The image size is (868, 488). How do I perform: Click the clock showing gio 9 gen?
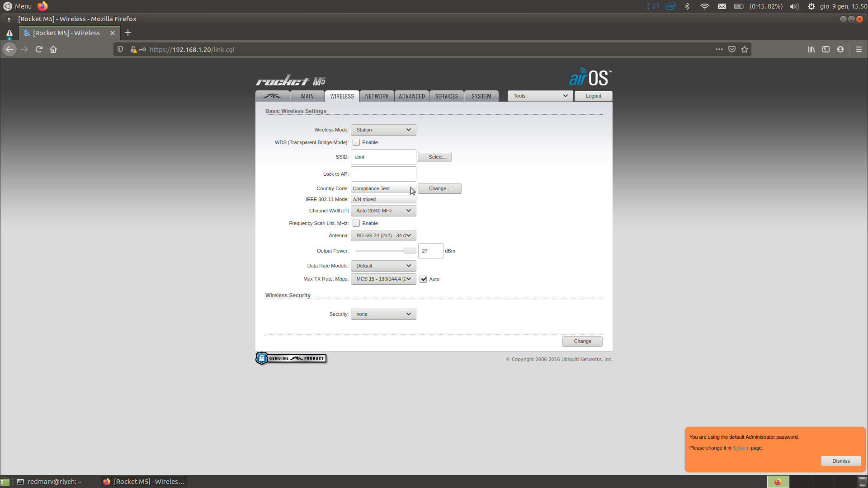tap(844, 6)
